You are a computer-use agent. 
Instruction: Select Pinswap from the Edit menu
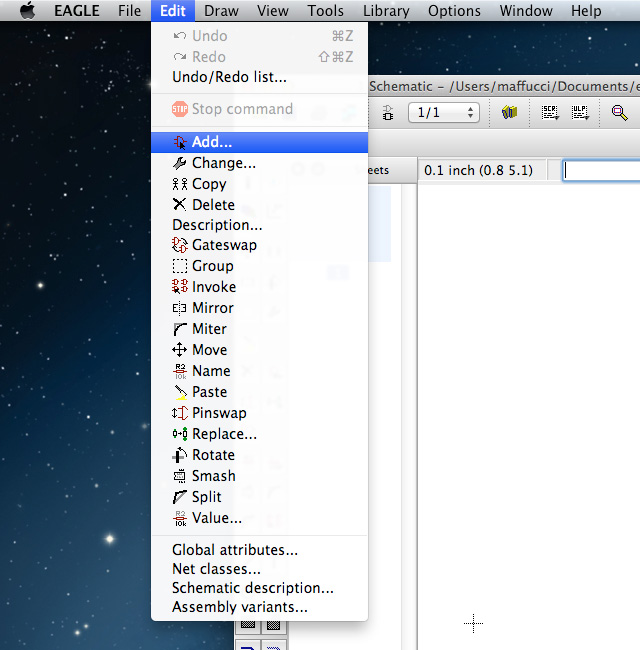[x=219, y=413]
